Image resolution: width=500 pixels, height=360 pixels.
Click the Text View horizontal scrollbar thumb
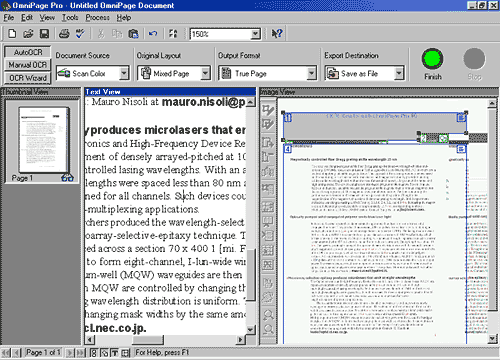[x=148, y=340]
